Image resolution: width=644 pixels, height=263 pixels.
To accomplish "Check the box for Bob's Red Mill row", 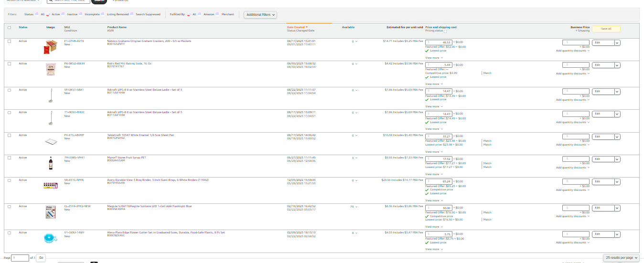I will [x=9, y=63].
